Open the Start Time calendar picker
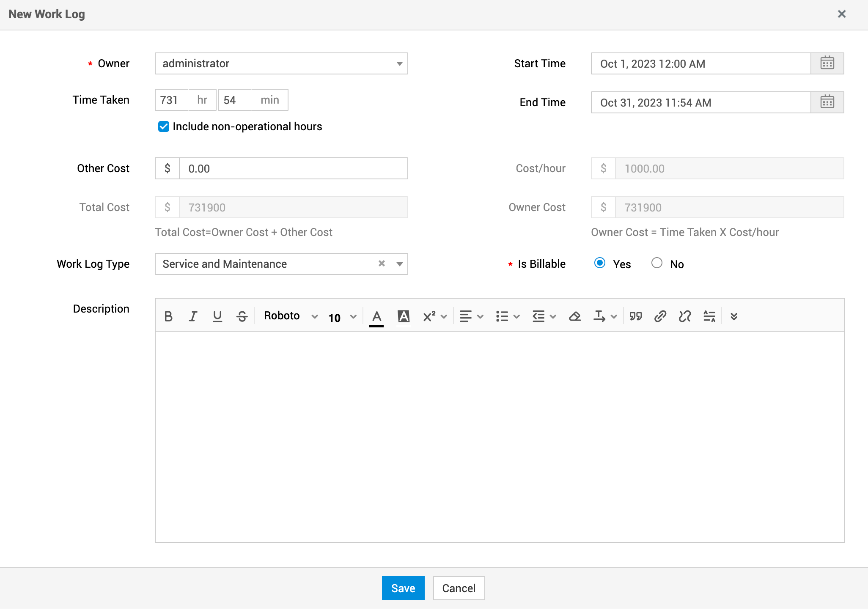This screenshot has width=868, height=615. [827, 63]
